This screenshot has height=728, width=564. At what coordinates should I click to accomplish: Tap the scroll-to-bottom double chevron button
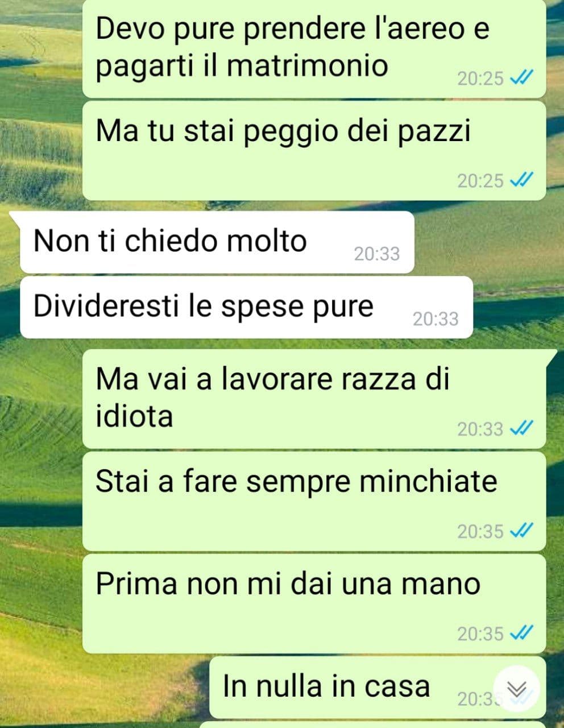click(x=516, y=688)
